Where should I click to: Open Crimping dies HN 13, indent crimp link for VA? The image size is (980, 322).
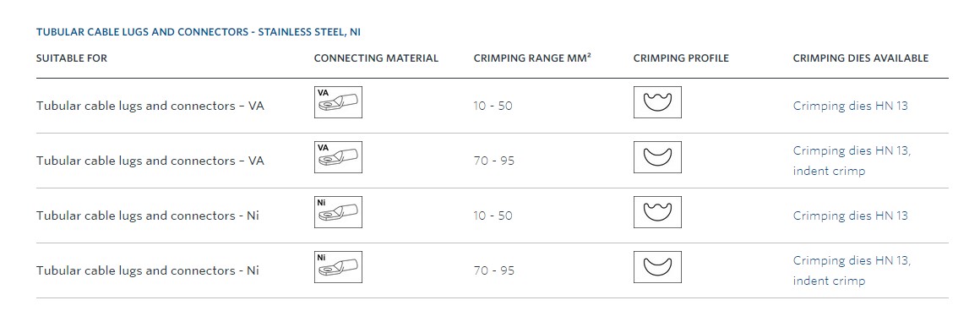pos(852,161)
